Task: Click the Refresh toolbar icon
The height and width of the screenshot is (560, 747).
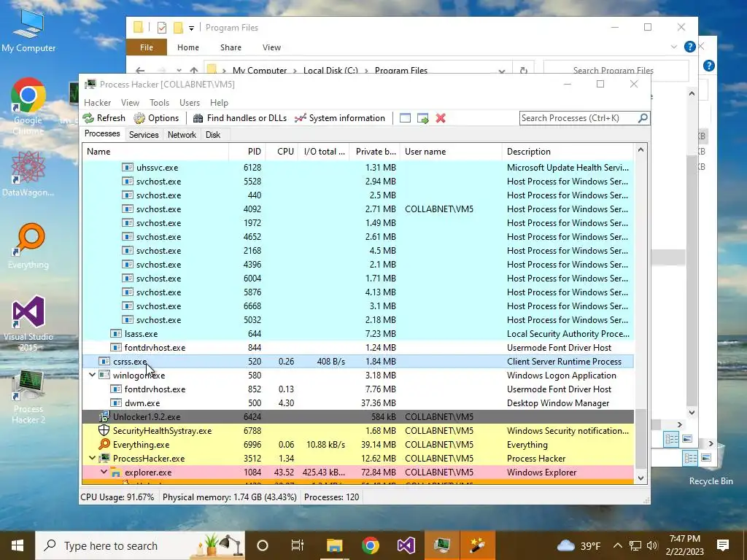Action: pos(88,118)
